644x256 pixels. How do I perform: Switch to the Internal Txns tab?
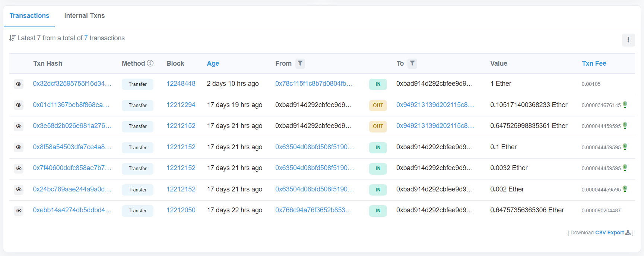(x=84, y=16)
